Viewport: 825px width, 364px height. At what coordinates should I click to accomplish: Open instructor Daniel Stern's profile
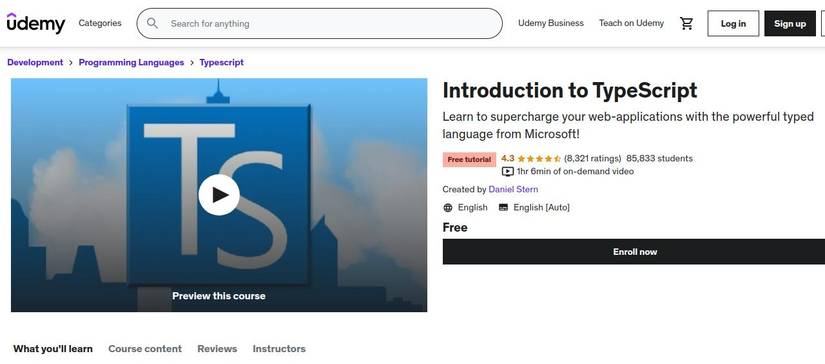coord(513,189)
